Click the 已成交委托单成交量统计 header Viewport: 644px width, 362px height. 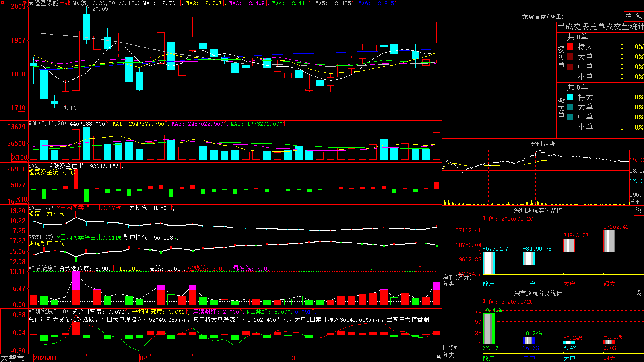[601, 27]
